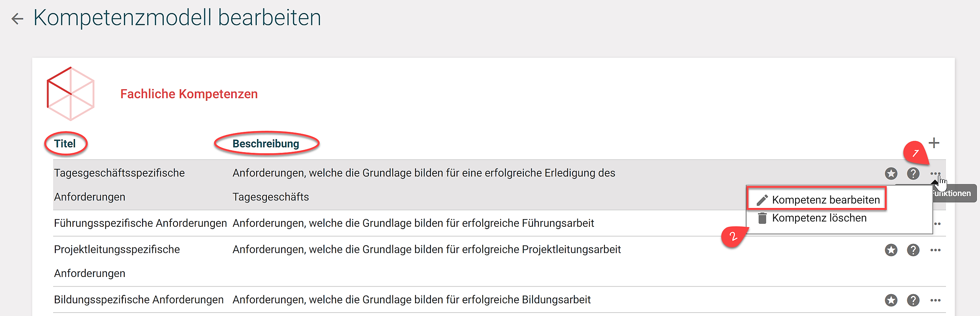Click the cube logo next to Fachliche Kompetenzen
Viewport: 980px width, 316px height.
pyautogui.click(x=70, y=94)
